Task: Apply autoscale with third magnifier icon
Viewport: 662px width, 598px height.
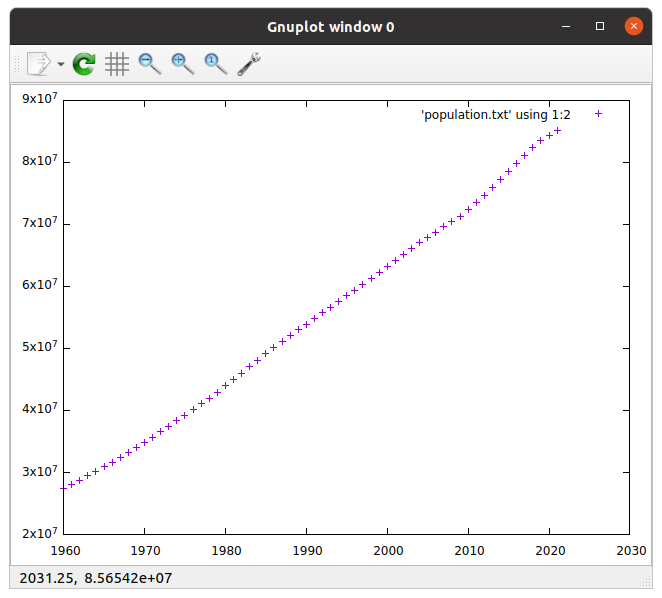Action: pos(215,64)
